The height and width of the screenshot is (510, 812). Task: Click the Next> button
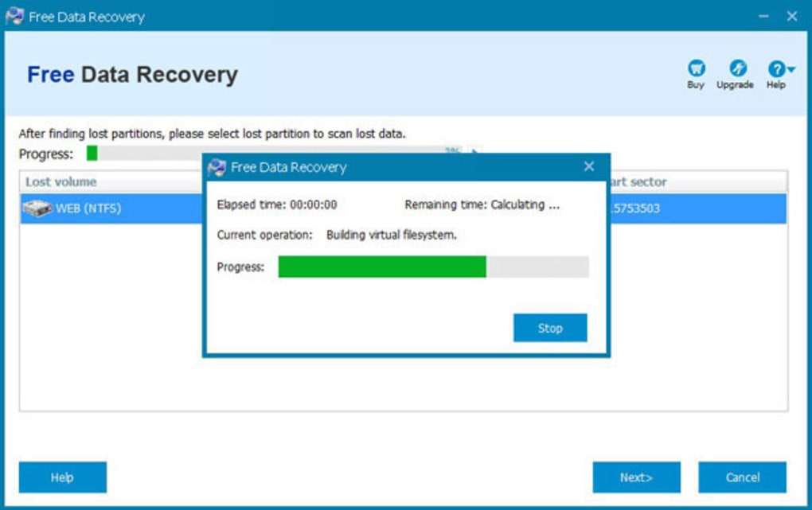[x=636, y=477]
